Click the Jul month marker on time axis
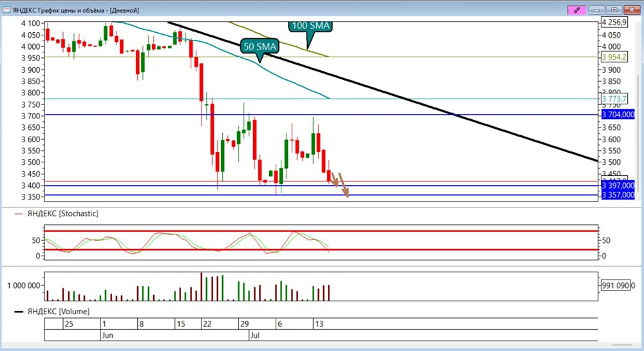Screen dimensions: 644x351 254,336
